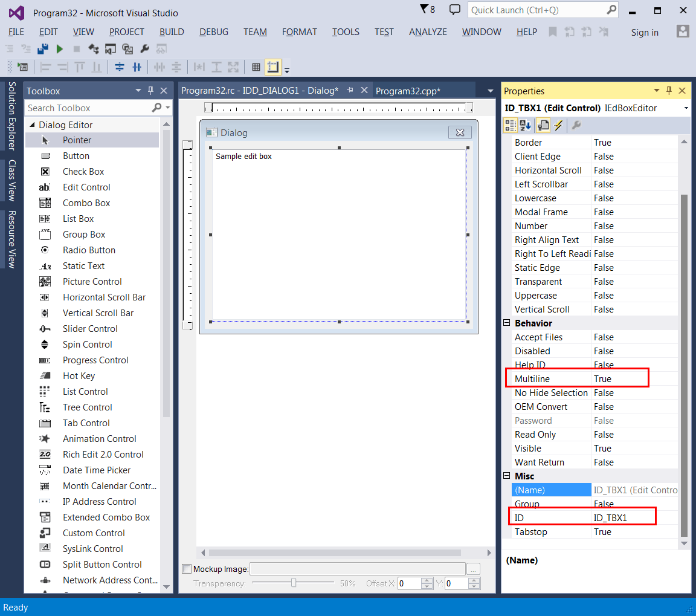Select the Edit Control tool in Toolbox
This screenshot has height=616, width=696.
[x=92, y=187]
